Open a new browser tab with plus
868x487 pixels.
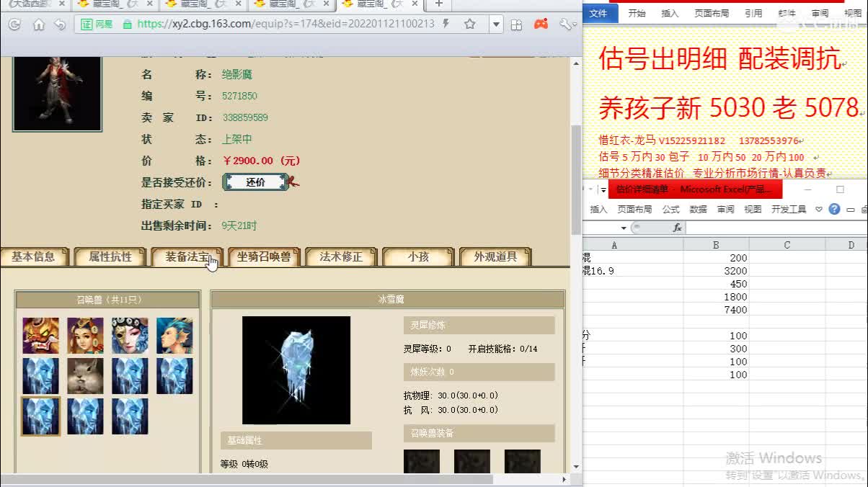coord(438,4)
